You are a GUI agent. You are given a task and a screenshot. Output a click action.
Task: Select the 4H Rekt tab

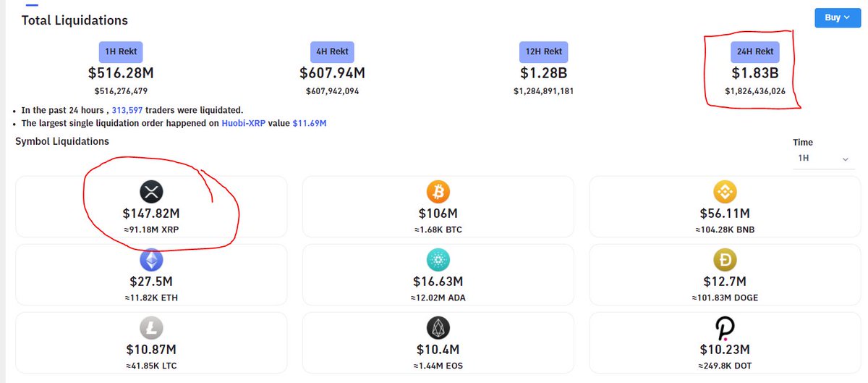333,51
